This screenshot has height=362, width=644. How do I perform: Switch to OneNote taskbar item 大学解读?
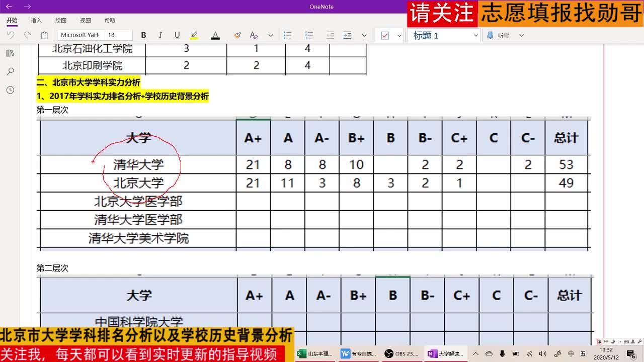(445, 353)
